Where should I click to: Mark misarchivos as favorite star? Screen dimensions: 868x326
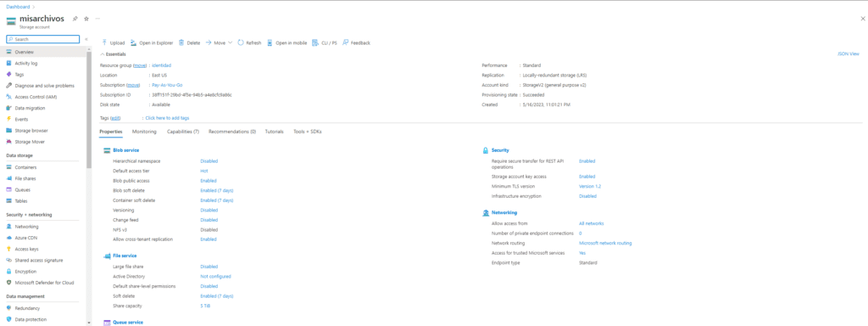pos(86,19)
